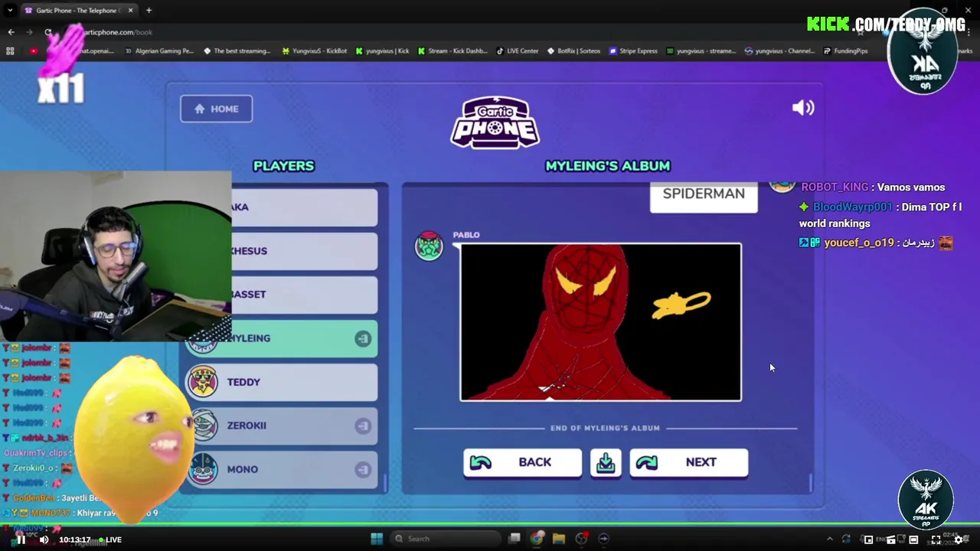This screenshot has width=980, height=551.
Task: Pause the stream video
Action: [21, 540]
